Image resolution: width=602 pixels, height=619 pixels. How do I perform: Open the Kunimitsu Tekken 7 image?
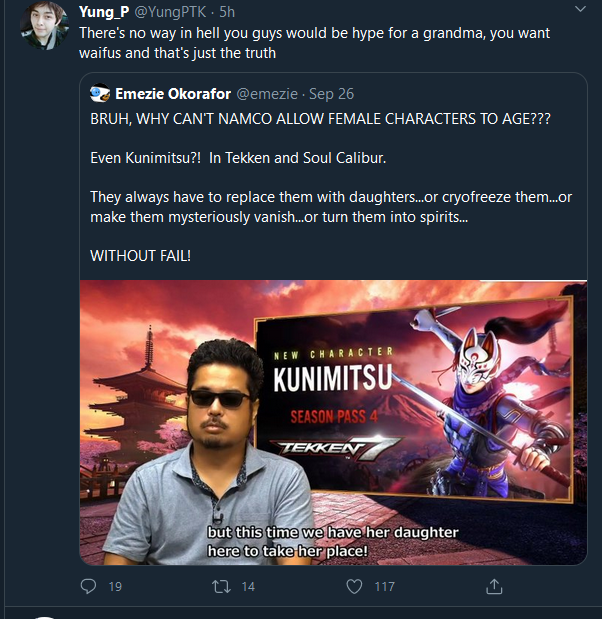click(x=333, y=422)
